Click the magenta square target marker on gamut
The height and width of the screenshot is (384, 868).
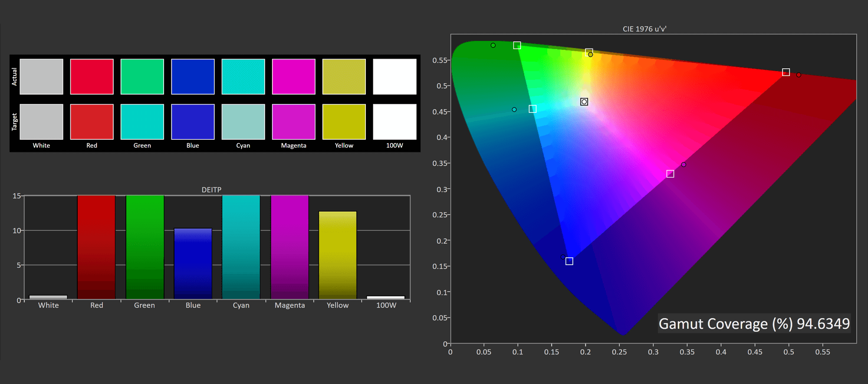pyautogui.click(x=670, y=174)
